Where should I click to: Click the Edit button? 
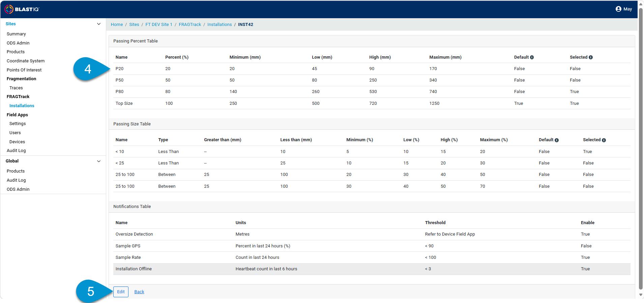point(121,292)
